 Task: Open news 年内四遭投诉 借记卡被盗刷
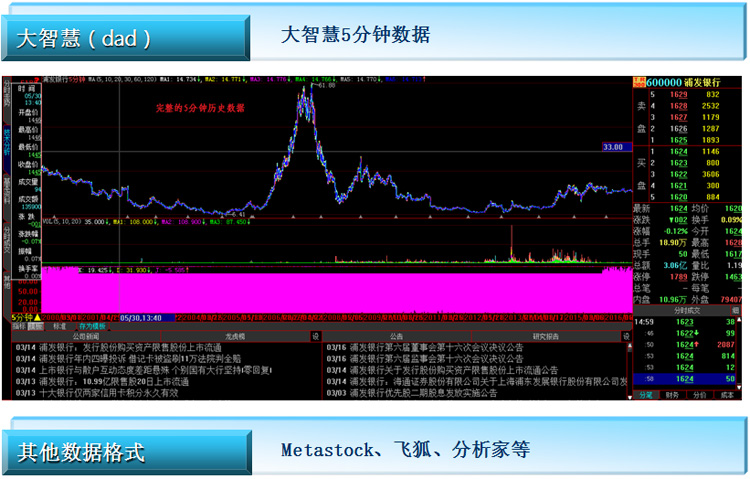[128, 358]
